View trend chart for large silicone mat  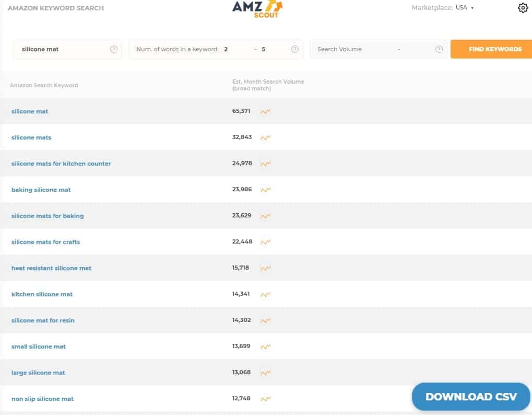point(265,373)
